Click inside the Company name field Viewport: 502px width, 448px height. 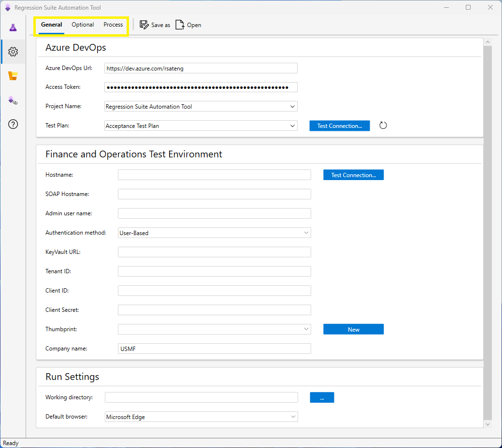coord(214,349)
